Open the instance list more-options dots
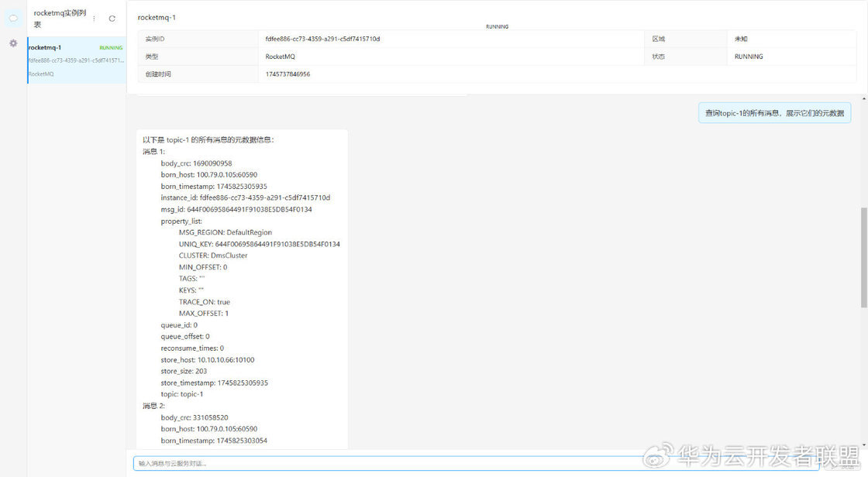This screenshot has width=868, height=477. pos(94,19)
